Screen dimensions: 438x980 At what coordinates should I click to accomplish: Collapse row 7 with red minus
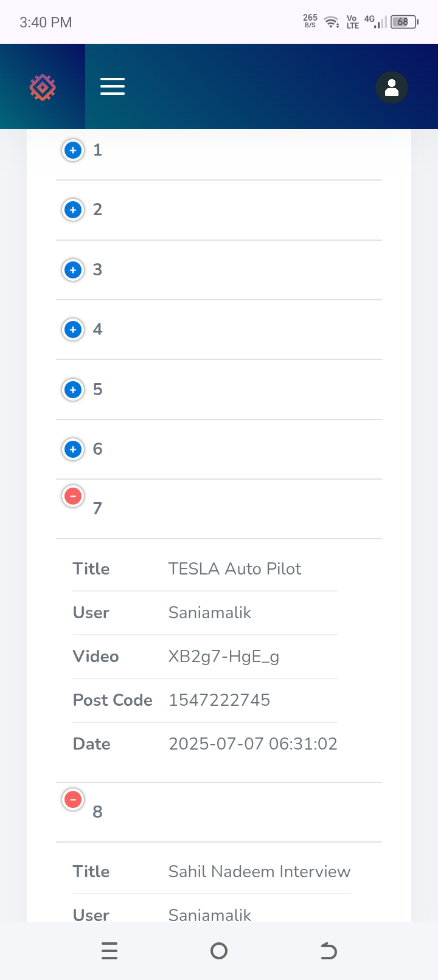point(73,496)
